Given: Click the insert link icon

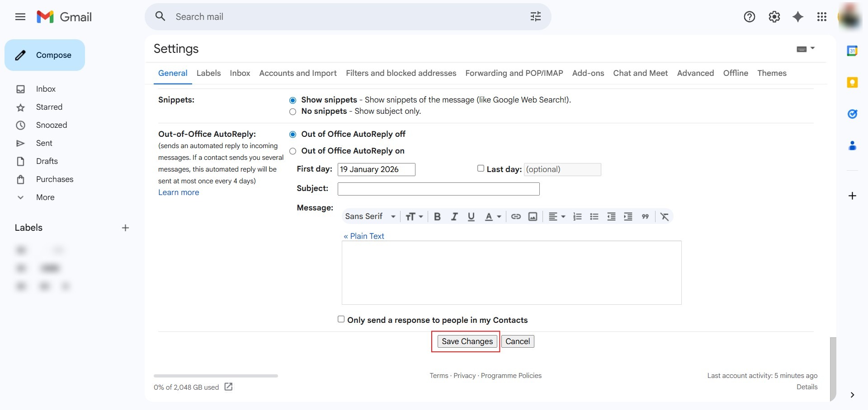Looking at the screenshot, I should pyautogui.click(x=516, y=217).
